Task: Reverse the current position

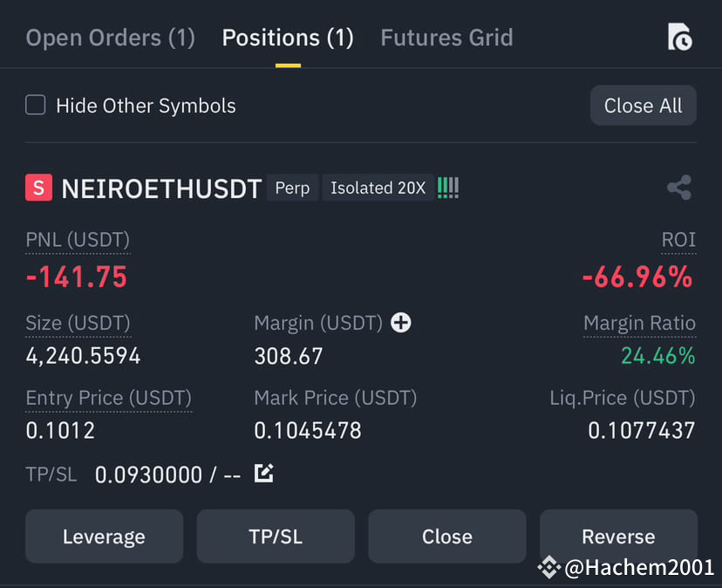Action: pos(618,536)
